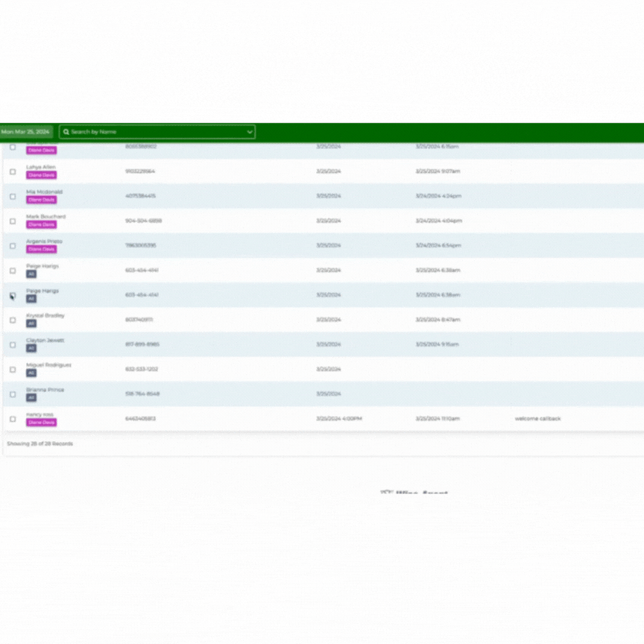Image resolution: width=644 pixels, height=644 pixels.
Task: Open the search bar's dropdown chevron
Action: 250,131
